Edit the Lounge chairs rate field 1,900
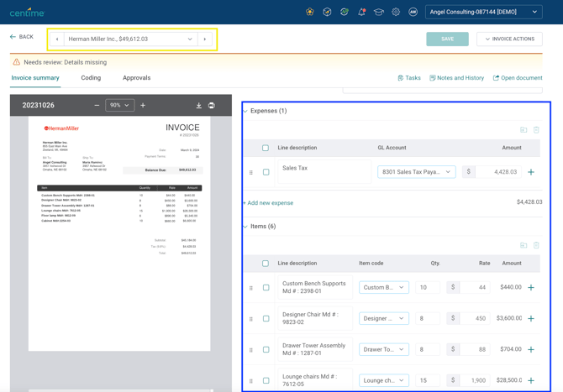The image size is (563, 392). pos(475,380)
